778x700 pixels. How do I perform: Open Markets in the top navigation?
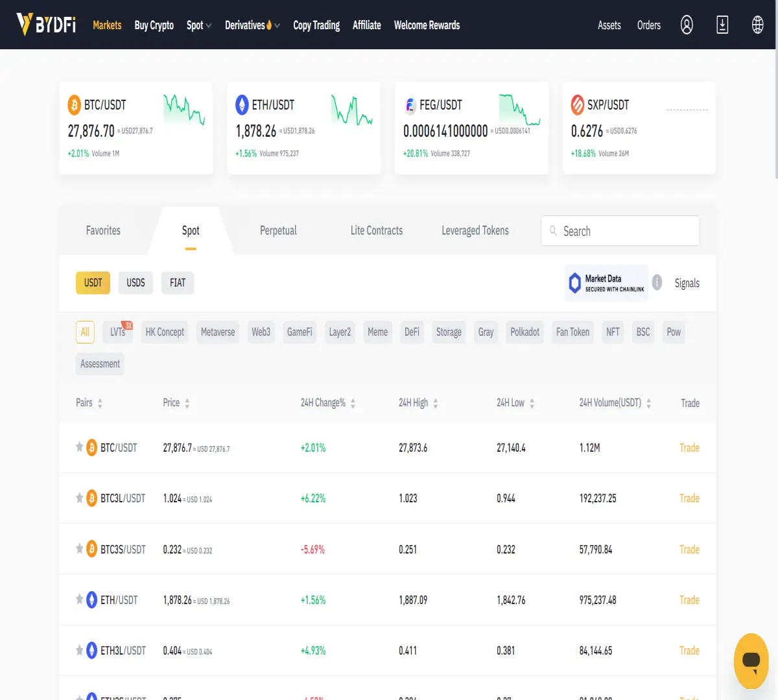(107, 25)
